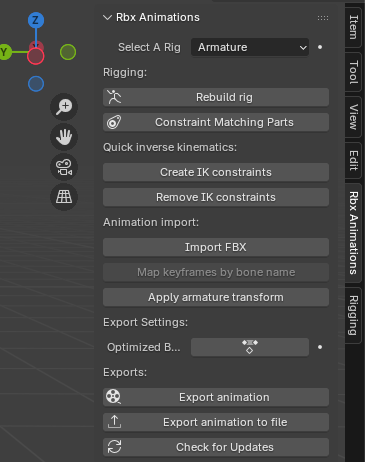Open the View sidebar tab
365x462 pixels.
pos(353,117)
